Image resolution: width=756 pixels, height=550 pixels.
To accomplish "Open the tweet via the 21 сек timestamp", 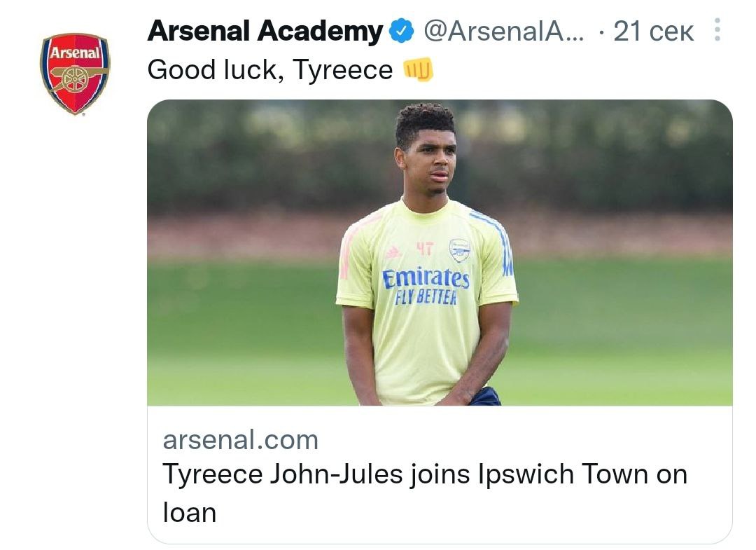I will click(653, 32).
